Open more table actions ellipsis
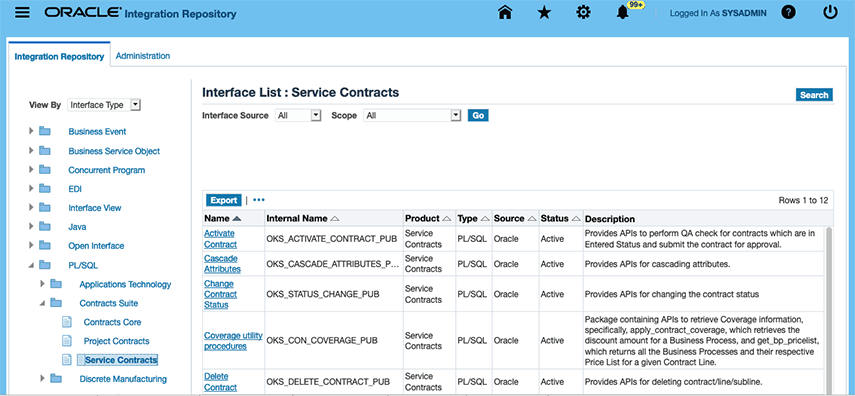This screenshot has height=396, width=855. pos(259,200)
